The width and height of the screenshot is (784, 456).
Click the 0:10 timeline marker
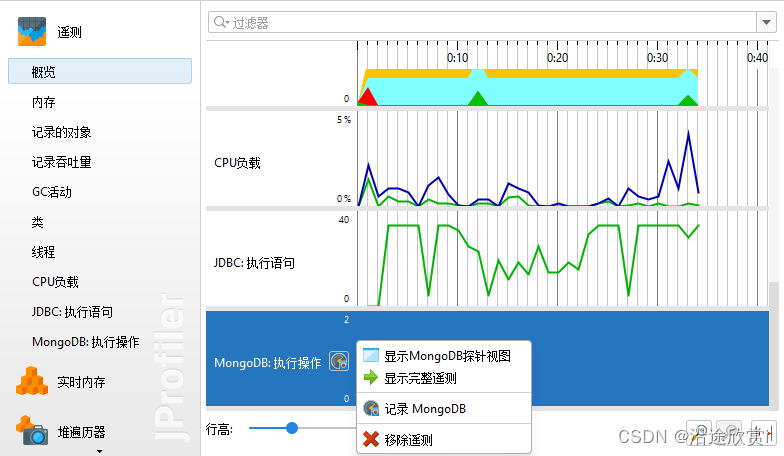[458, 58]
